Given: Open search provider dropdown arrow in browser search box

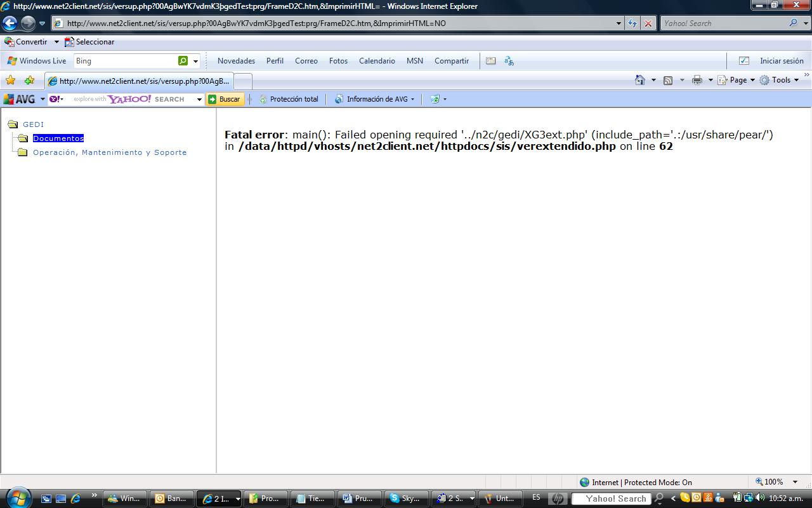Looking at the screenshot, I should pyautogui.click(x=805, y=23).
